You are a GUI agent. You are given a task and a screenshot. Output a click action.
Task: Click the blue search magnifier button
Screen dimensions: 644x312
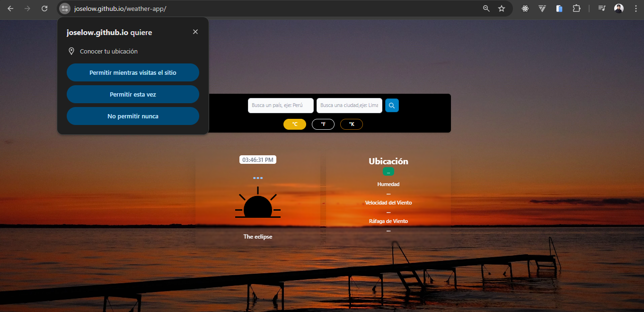point(392,106)
